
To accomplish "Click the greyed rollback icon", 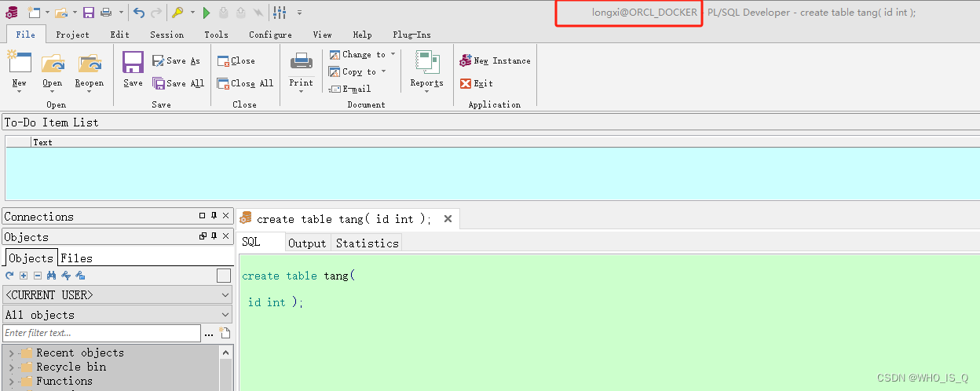I will click(240, 13).
